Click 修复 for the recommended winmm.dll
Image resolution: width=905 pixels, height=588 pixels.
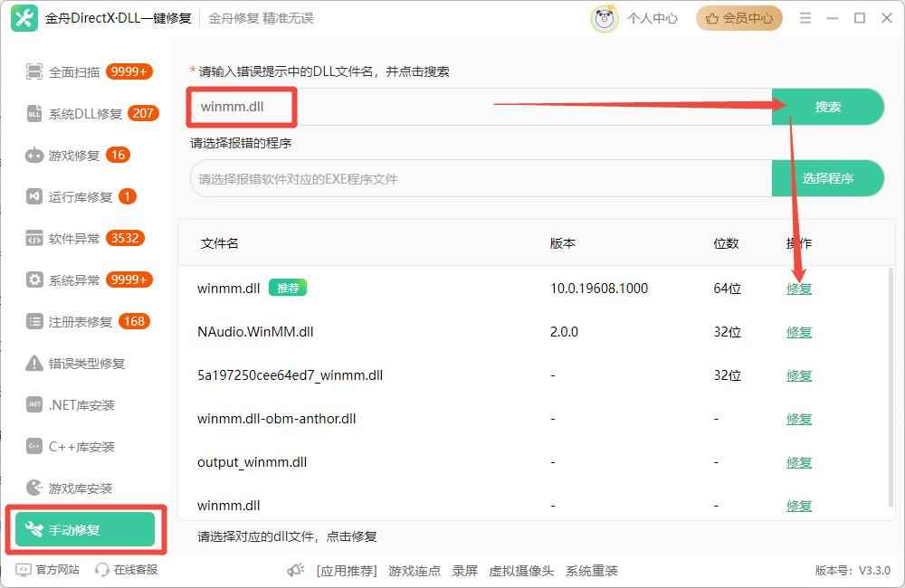click(799, 289)
